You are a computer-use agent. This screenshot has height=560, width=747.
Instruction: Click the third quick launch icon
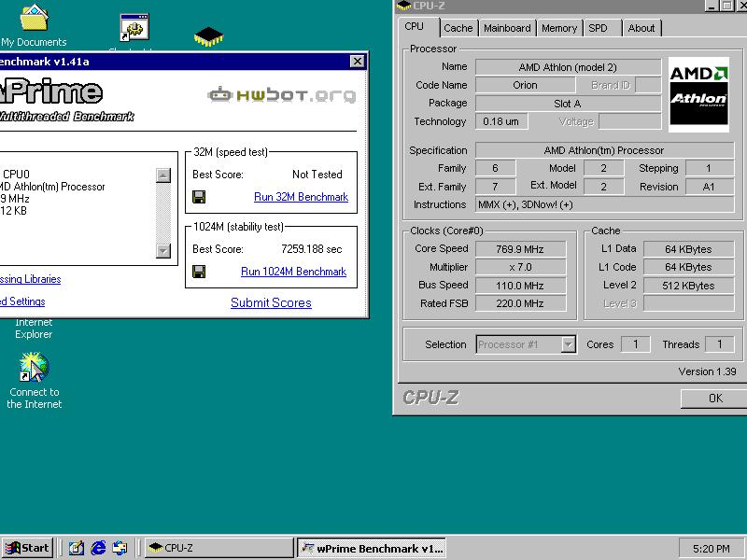[120, 548]
